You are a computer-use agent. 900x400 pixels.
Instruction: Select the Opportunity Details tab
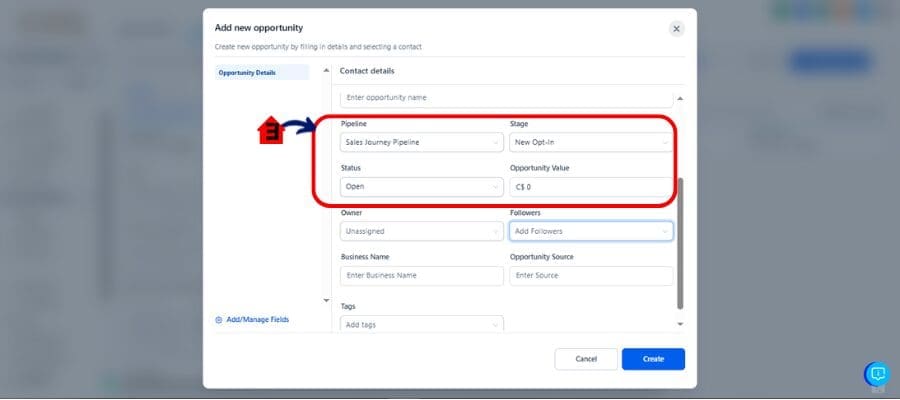247,73
